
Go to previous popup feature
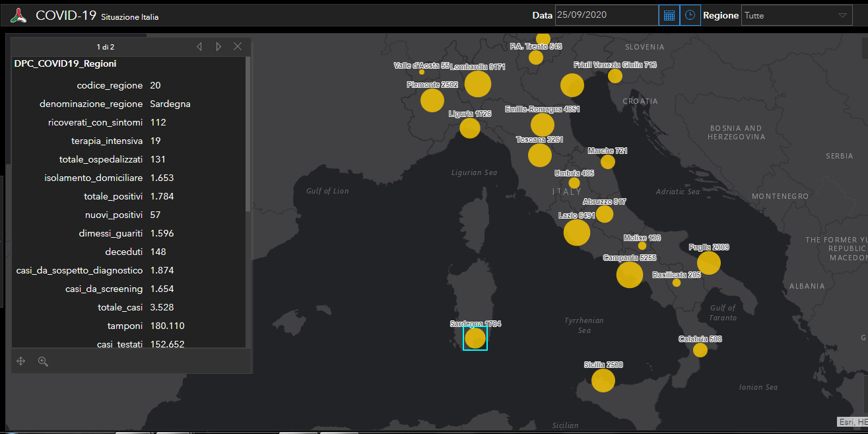coord(199,47)
